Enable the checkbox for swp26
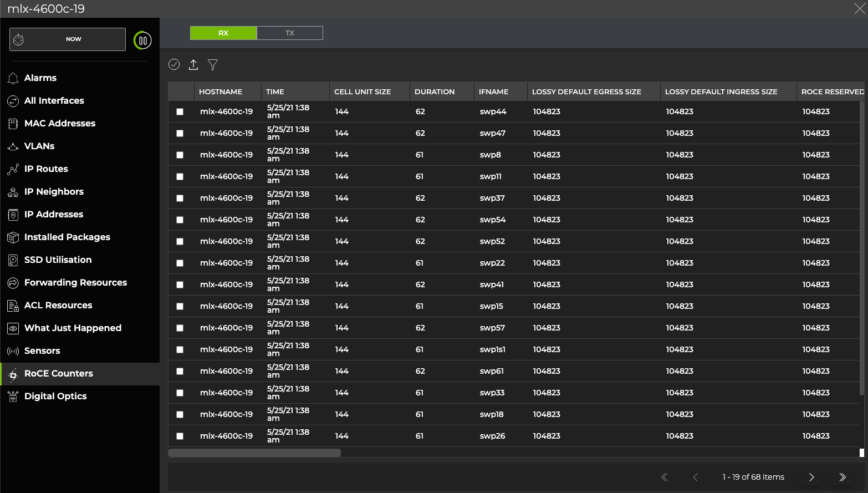The height and width of the screenshot is (493, 868). tap(180, 436)
